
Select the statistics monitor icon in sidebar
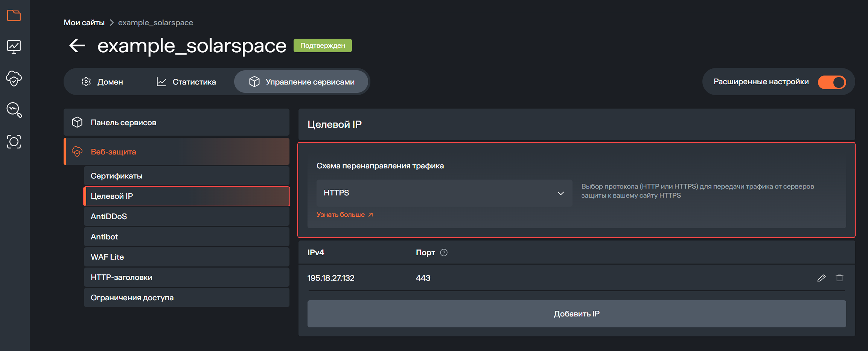click(14, 47)
